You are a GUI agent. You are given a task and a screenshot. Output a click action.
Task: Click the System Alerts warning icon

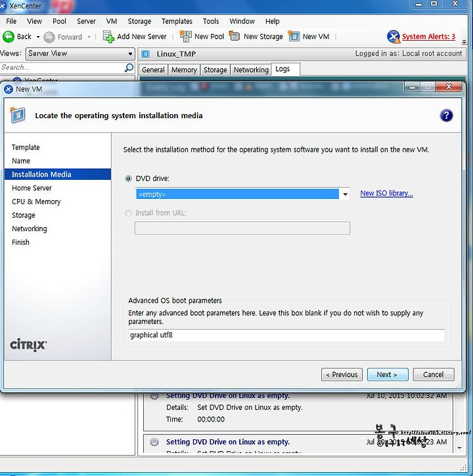(394, 37)
